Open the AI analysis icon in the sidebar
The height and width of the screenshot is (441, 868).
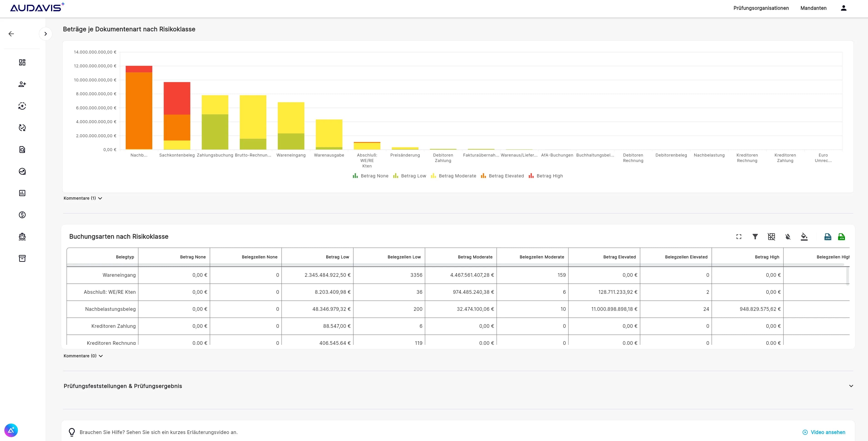[22, 106]
